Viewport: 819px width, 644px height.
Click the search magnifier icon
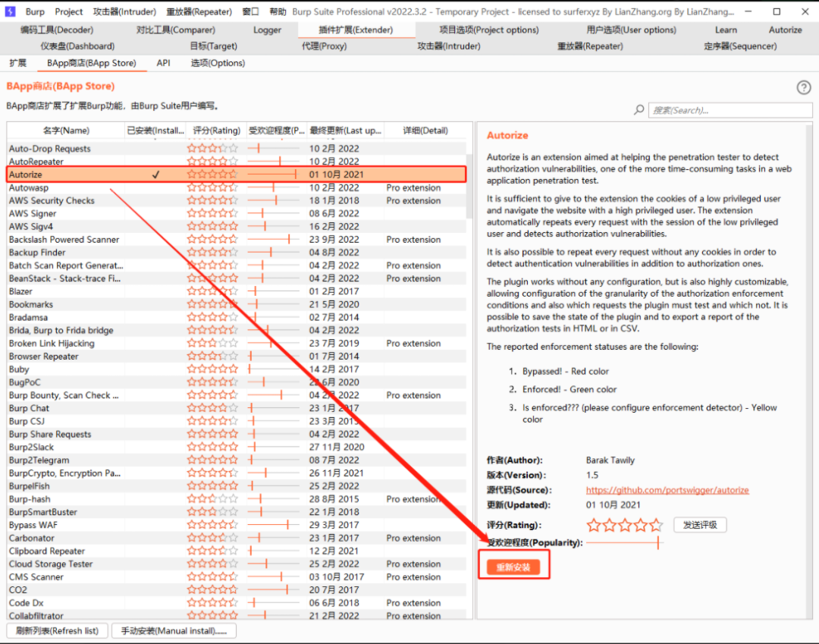[x=639, y=110]
